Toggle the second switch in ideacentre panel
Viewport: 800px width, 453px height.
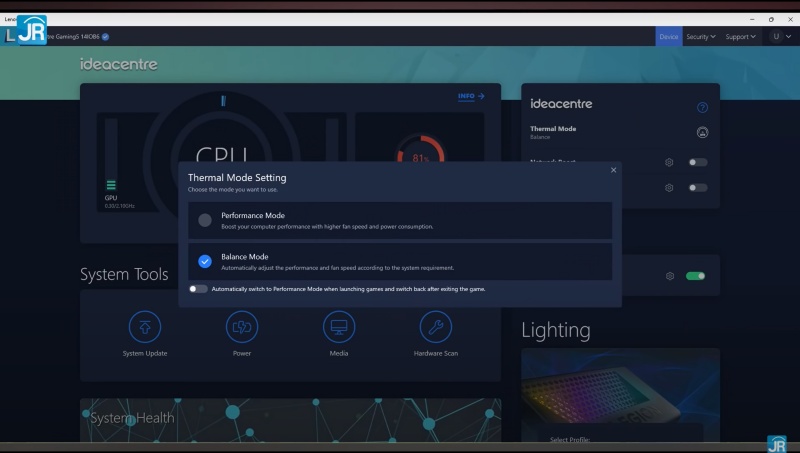[697, 188]
